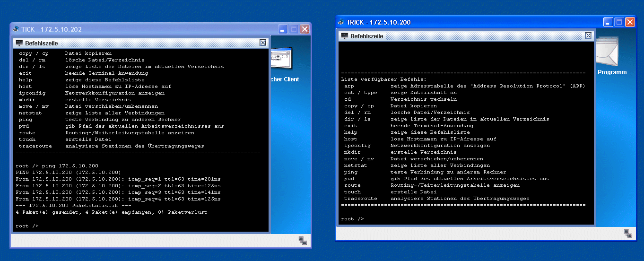
Task: Click 'Liste verfügbarer Befehle:' in TRICK terminal
Action: tap(383, 79)
